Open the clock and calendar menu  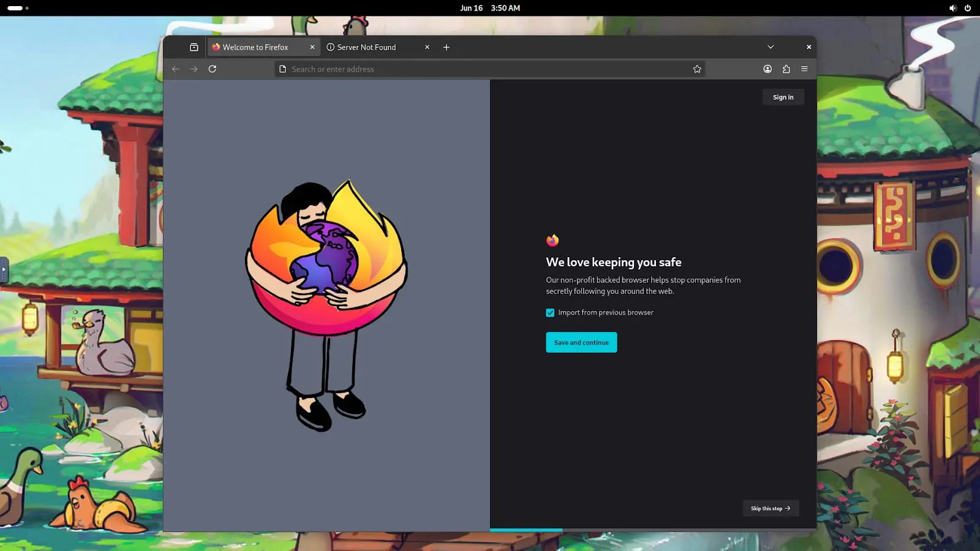tap(490, 8)
